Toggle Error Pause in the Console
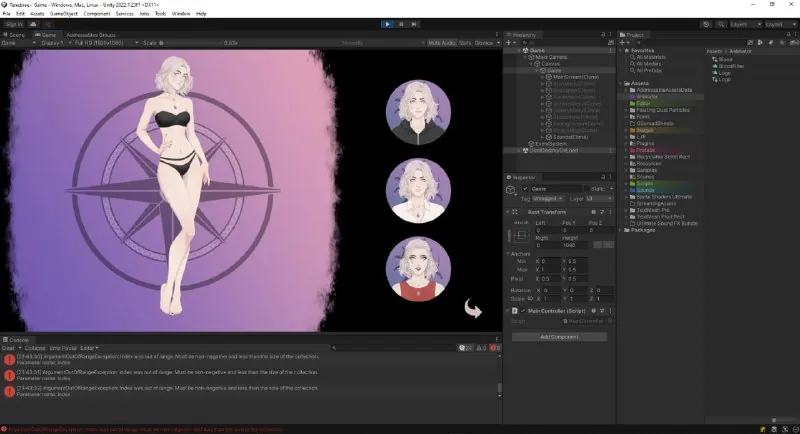Viewport: 800px width, 434px height. [63, 348]
